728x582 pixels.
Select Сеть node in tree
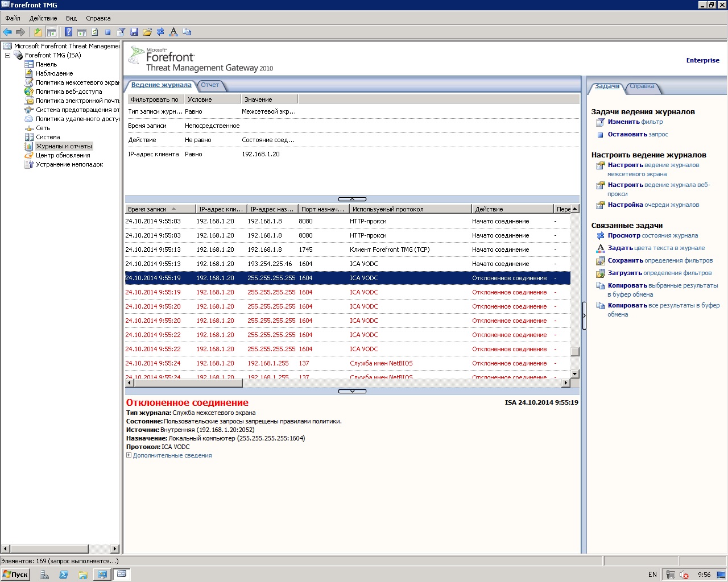[43, 128]
